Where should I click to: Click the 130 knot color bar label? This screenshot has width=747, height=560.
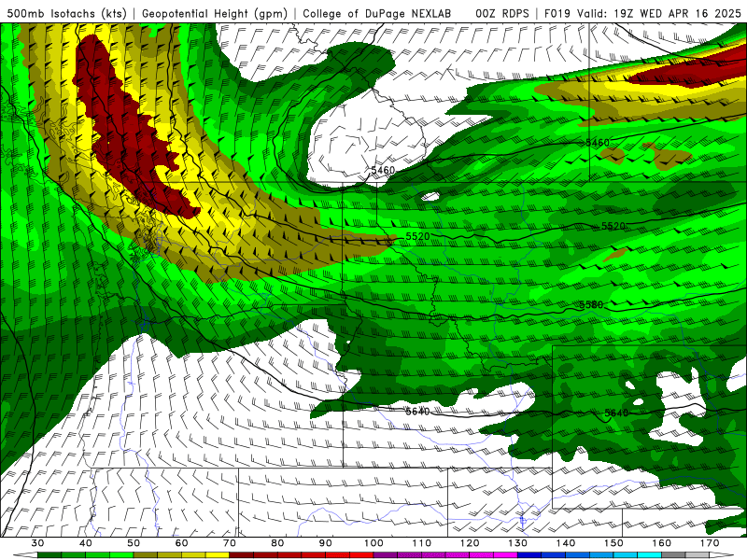tap(517, 543)
